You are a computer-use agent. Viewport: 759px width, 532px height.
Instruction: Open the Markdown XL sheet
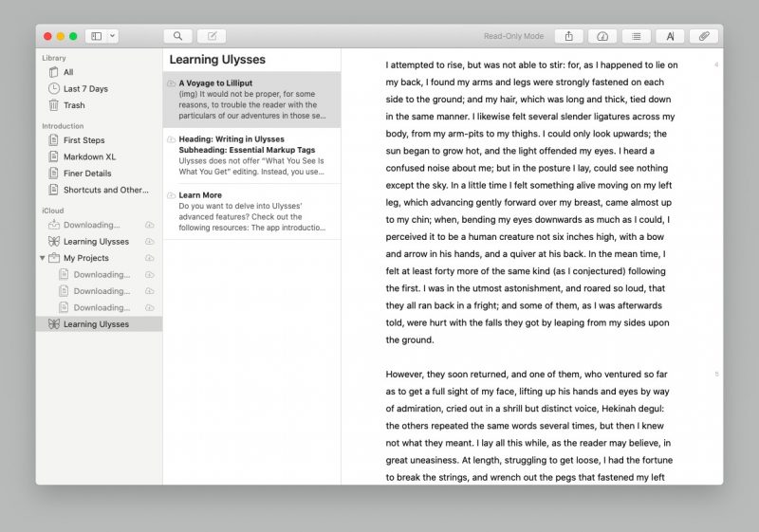click(x=100, y=156)
